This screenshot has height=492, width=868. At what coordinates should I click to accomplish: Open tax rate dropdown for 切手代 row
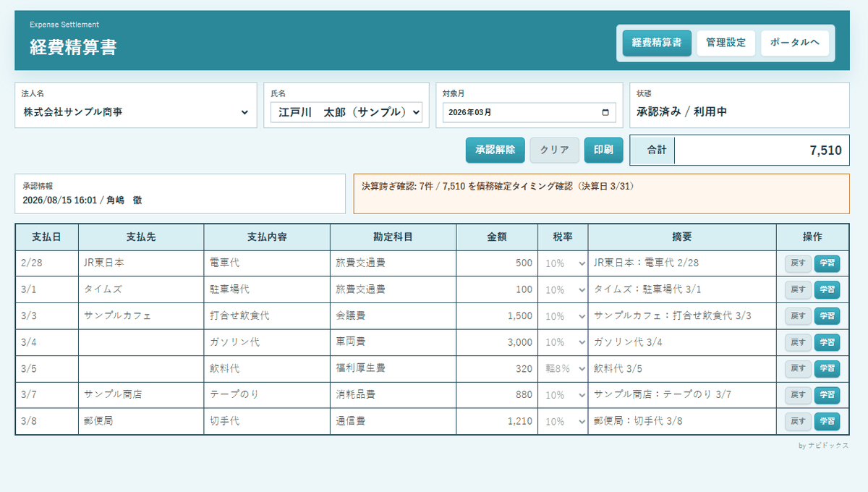tap(563, 421)
